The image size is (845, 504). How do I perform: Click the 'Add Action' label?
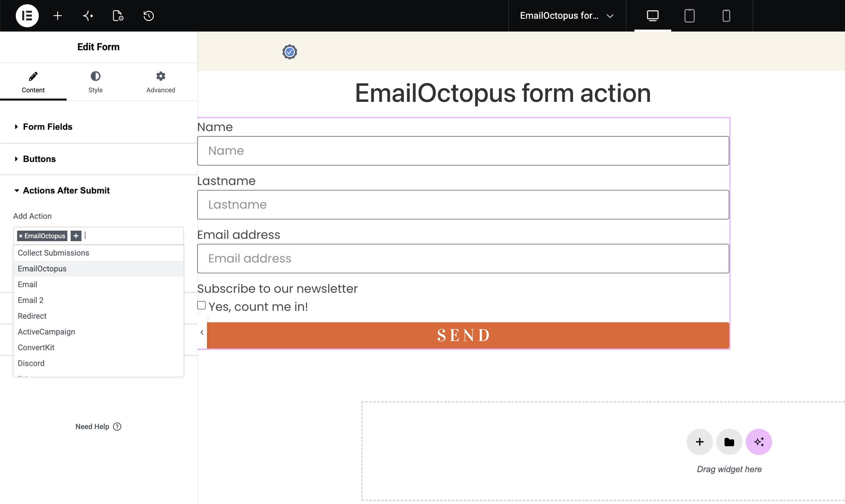(x=32, y=216)
